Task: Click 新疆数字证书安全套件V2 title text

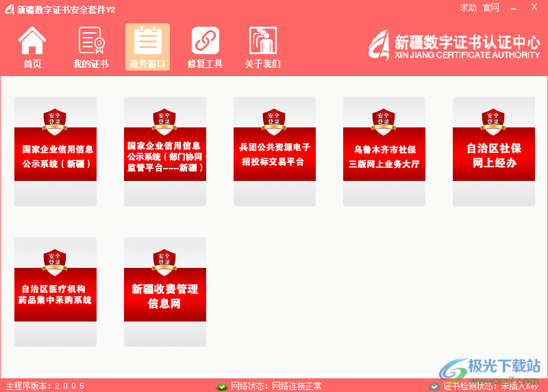Action: pyautogui.click(x=66, y=10)
